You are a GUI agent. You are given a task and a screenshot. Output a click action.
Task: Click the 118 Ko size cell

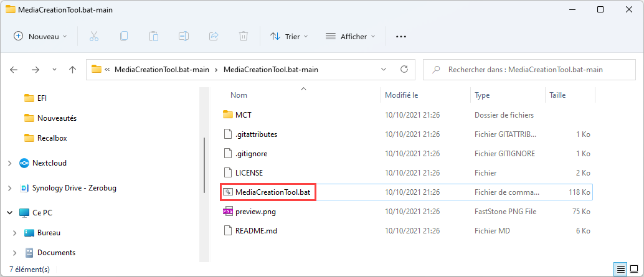coord(579,192)
